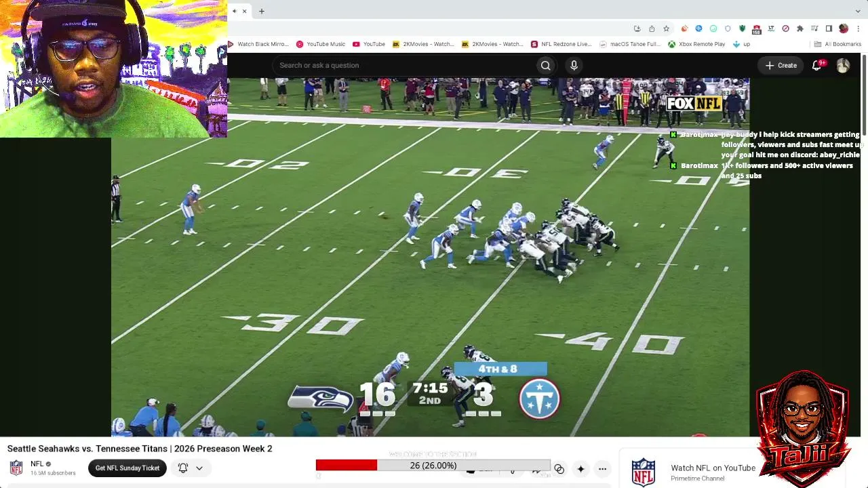Toggle the browser side panel

point(829,28)
